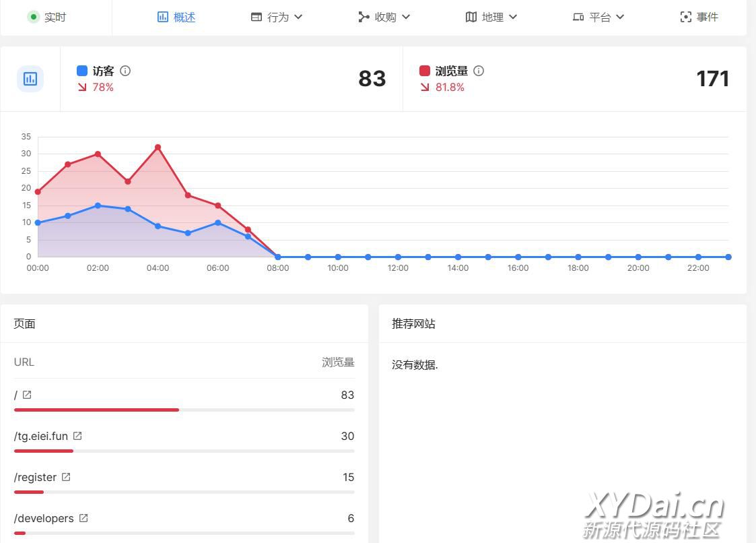
Task: Switch to the 概述 tab
Action: pyautogui.click(x=176, y=17)
